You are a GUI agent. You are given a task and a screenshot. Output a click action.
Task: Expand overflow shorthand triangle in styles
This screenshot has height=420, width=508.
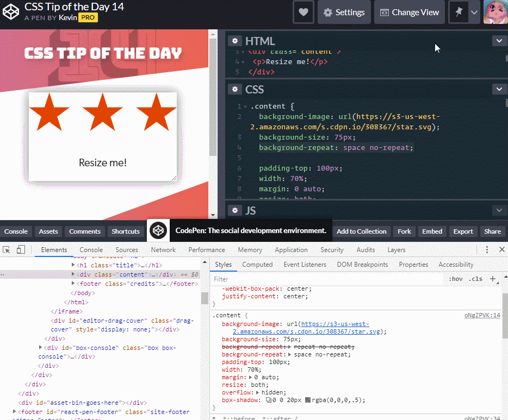click(258, 392)
